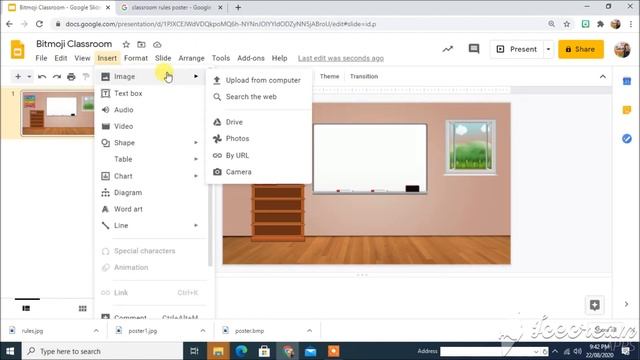The image size is (640, 360).
Task: Open the Mail app from taskbar
Action: coord(311,351)
